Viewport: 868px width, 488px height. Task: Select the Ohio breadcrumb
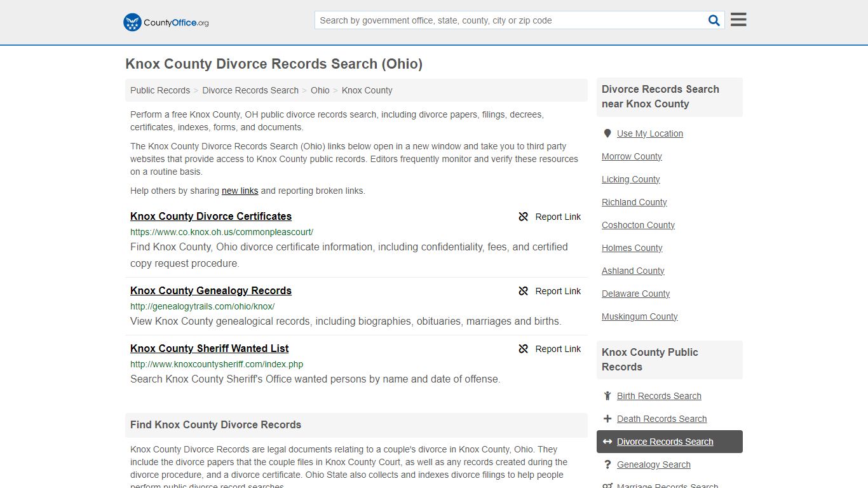[320, 90]
